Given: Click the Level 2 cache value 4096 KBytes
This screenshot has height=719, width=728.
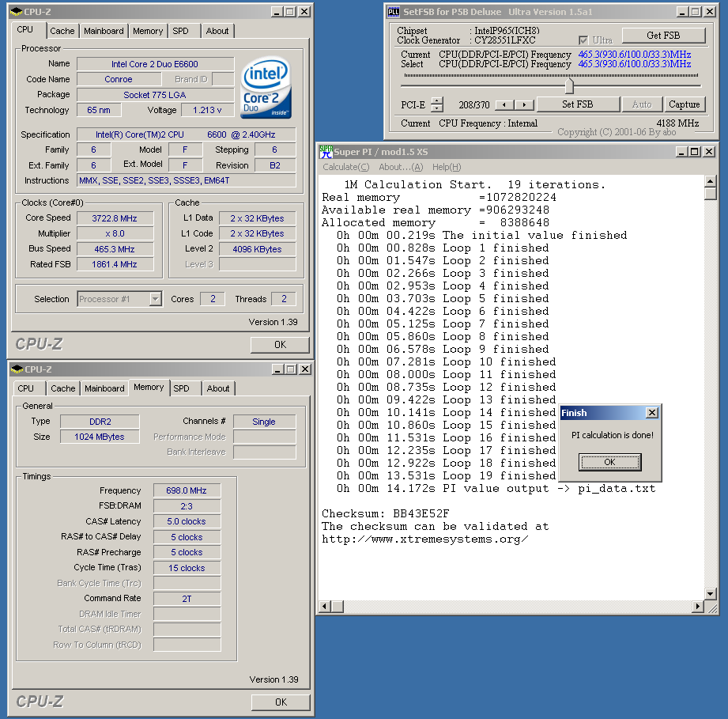Looking at the screenshot, I should click(x=257, y=249).
